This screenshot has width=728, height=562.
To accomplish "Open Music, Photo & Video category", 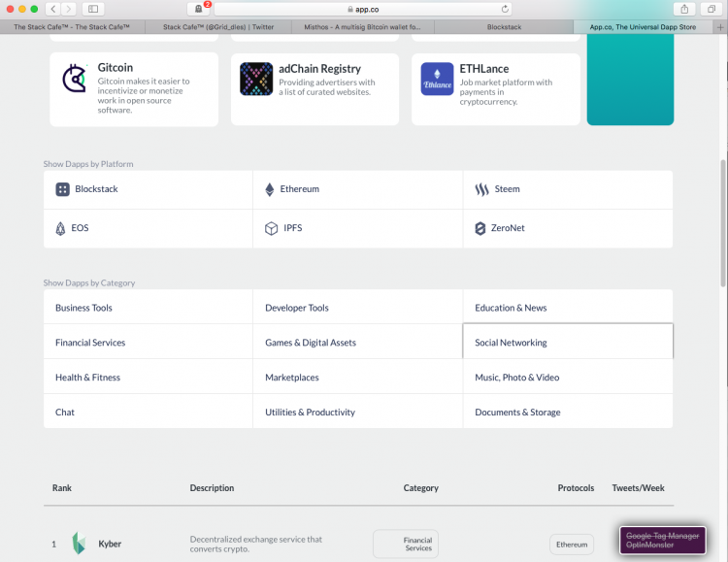I will coord(568,377).
